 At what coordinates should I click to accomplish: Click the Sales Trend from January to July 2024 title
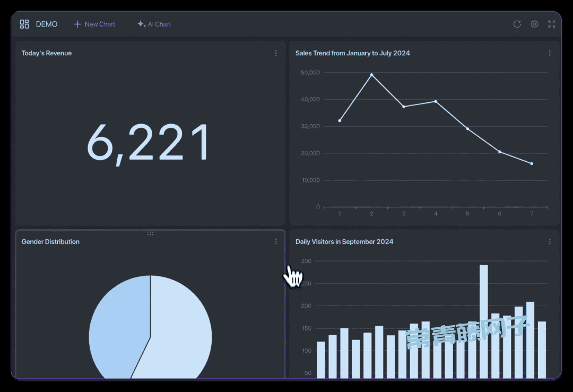[353, 53]
